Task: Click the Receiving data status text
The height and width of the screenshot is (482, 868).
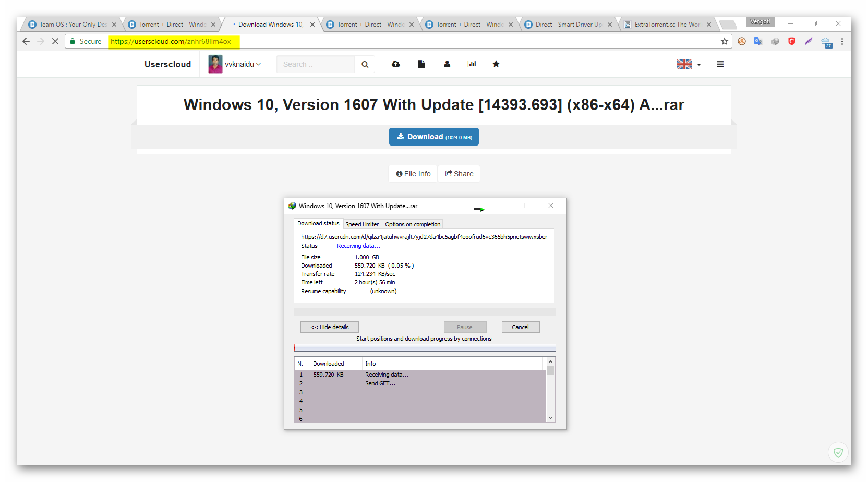Action: click(x=358, y=246)
